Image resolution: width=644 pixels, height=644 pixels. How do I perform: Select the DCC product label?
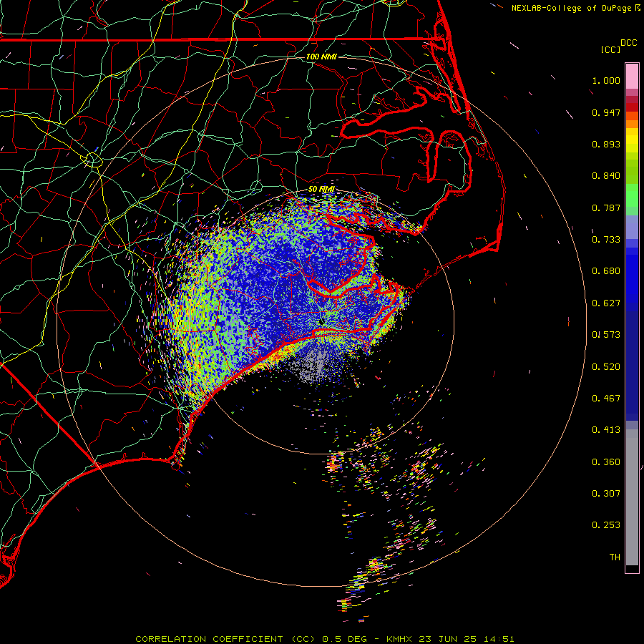point(628,43)
